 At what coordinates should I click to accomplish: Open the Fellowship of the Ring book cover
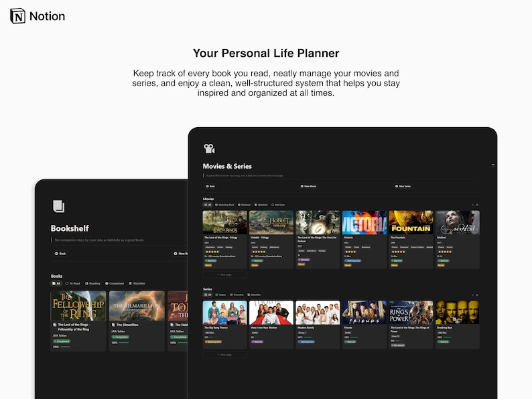[78, 305]
